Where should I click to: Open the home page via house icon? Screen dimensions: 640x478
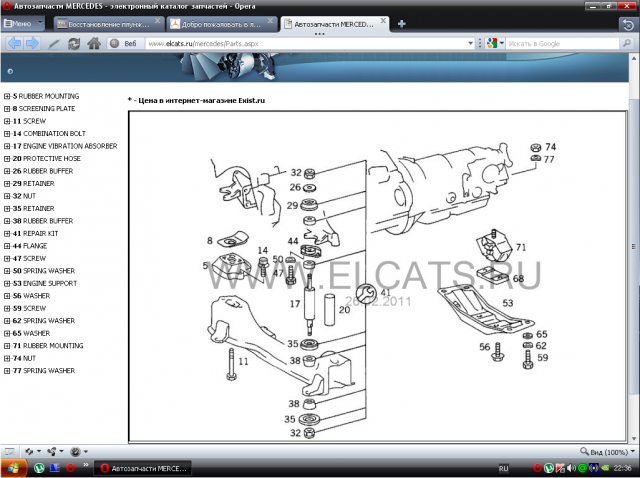tap(94, 43)
